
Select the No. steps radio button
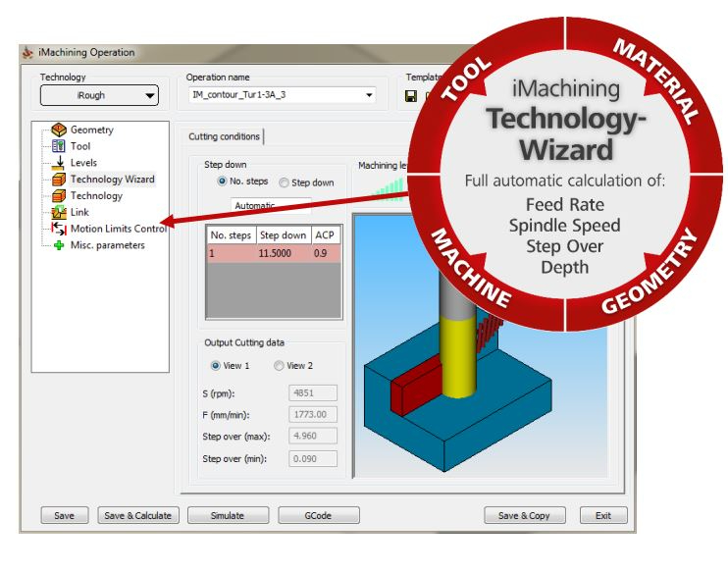click(x=222, y=182)
